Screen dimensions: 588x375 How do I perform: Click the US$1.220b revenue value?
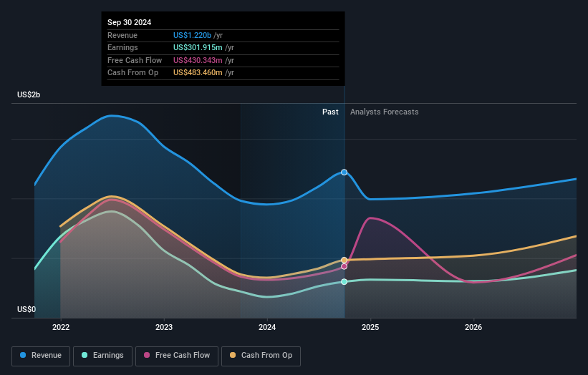193,35
